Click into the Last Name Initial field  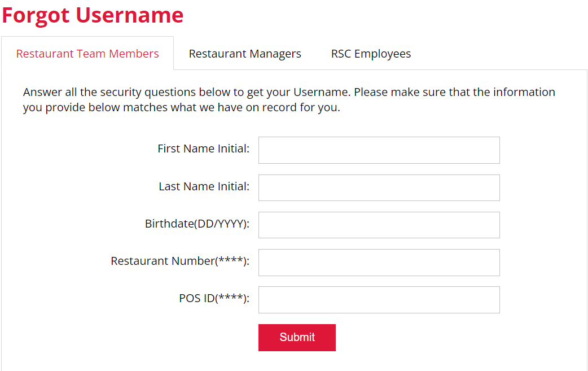coord(379,187)
